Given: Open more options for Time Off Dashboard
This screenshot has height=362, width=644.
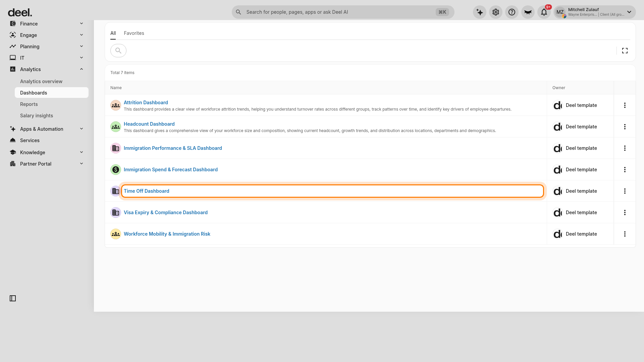Looking at the screenshot, I should [x=625, y=191].
